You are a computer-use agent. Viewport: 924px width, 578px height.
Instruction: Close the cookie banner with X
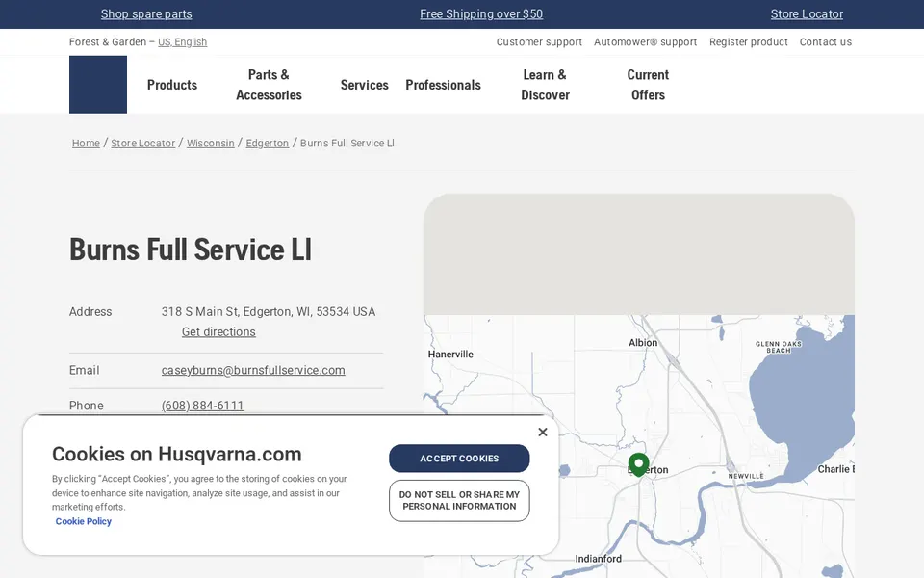pos(543,433)
